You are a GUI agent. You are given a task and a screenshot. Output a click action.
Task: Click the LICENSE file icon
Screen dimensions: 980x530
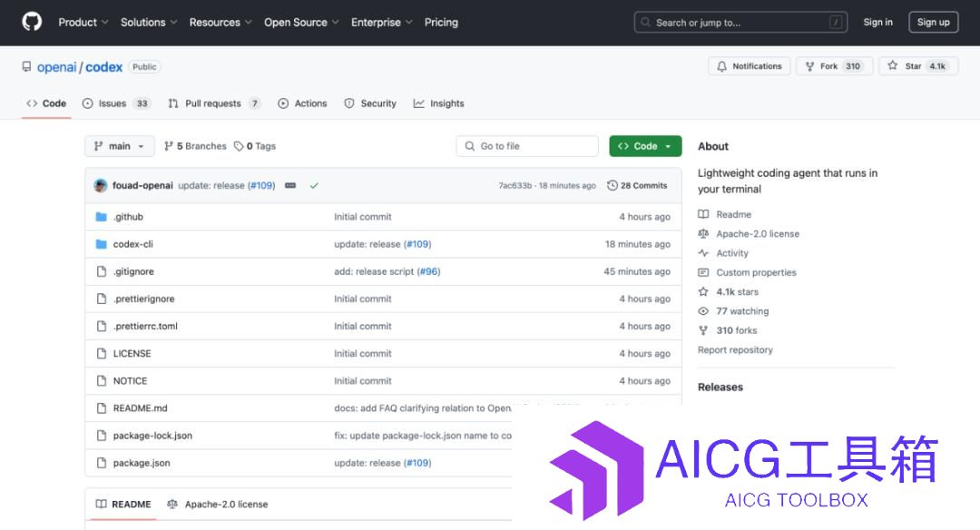(x=102, y=354)
